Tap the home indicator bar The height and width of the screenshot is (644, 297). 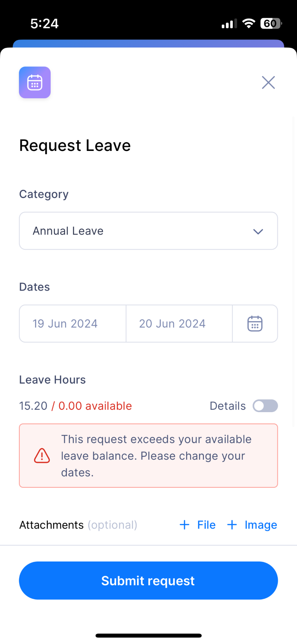pyautogui.click(x=148, y=636)
